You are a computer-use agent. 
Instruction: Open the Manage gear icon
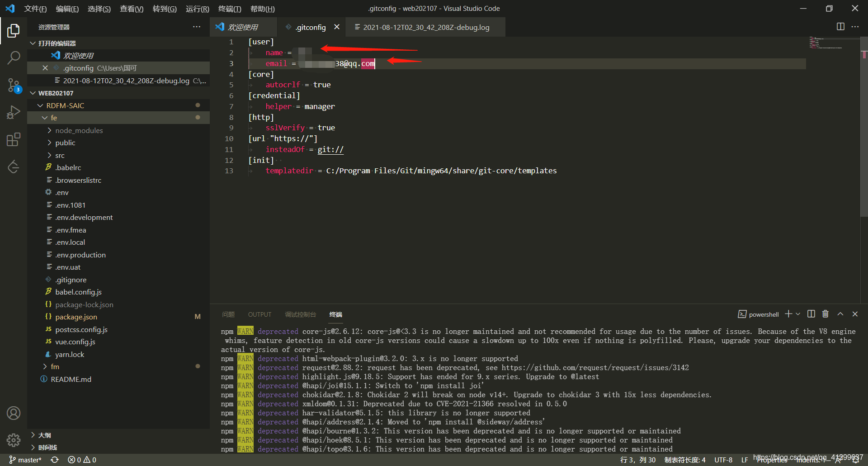[x=14, y=440]
